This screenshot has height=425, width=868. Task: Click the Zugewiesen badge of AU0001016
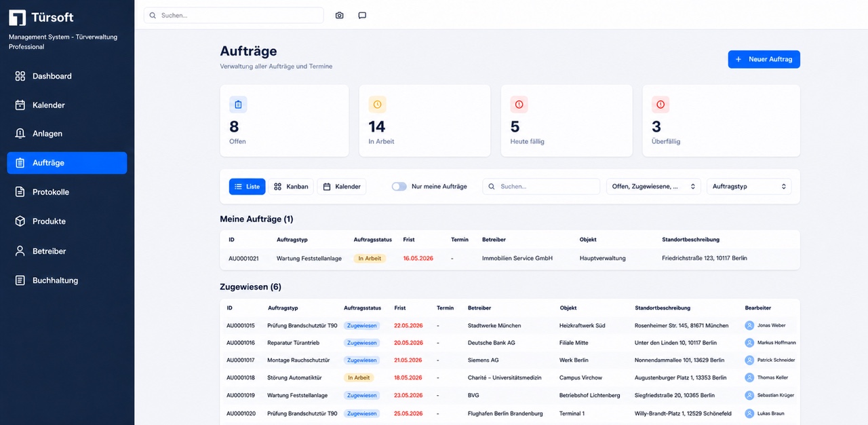click(361, 343)
